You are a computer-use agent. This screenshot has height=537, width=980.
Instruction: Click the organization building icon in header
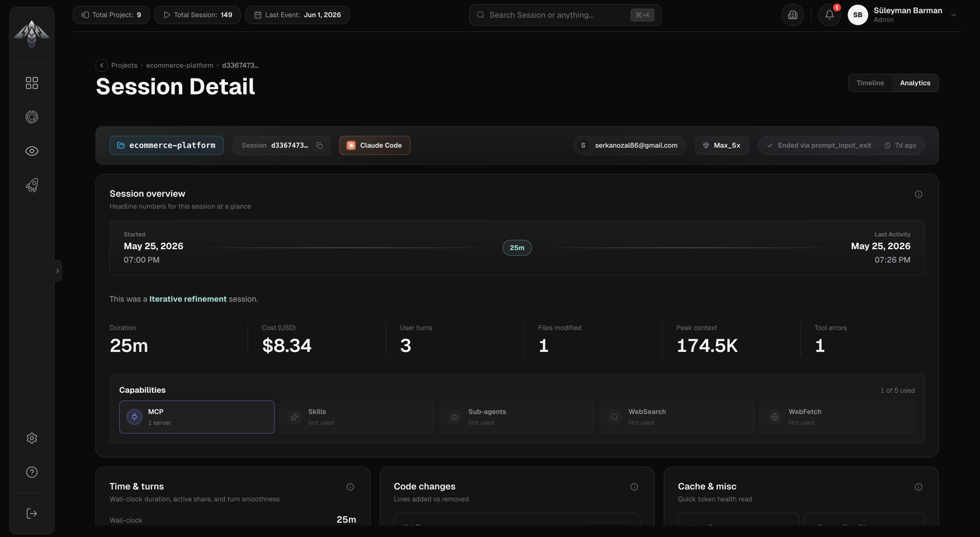pyautogui.click(x=792, y=15)
